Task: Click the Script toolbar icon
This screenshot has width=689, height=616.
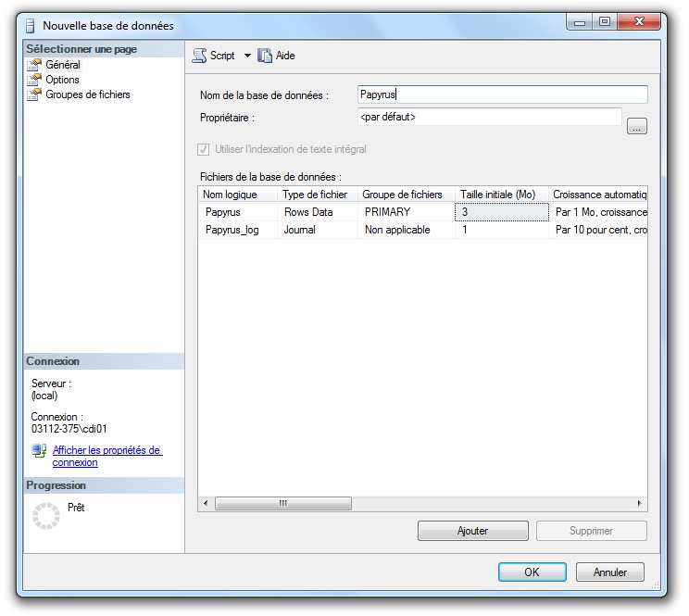Action: (x=199, y=56)
